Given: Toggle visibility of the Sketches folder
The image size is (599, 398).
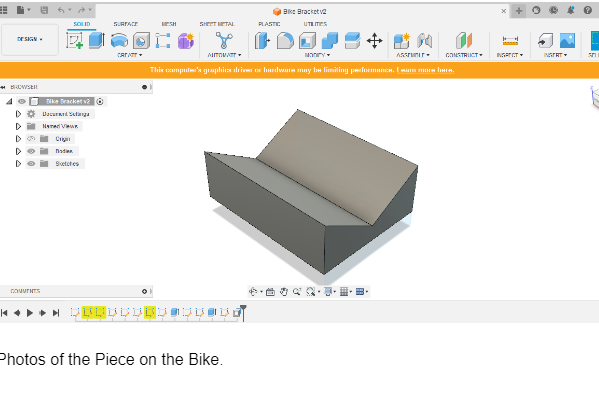Looking at the screenshot, I should point(31,163).
